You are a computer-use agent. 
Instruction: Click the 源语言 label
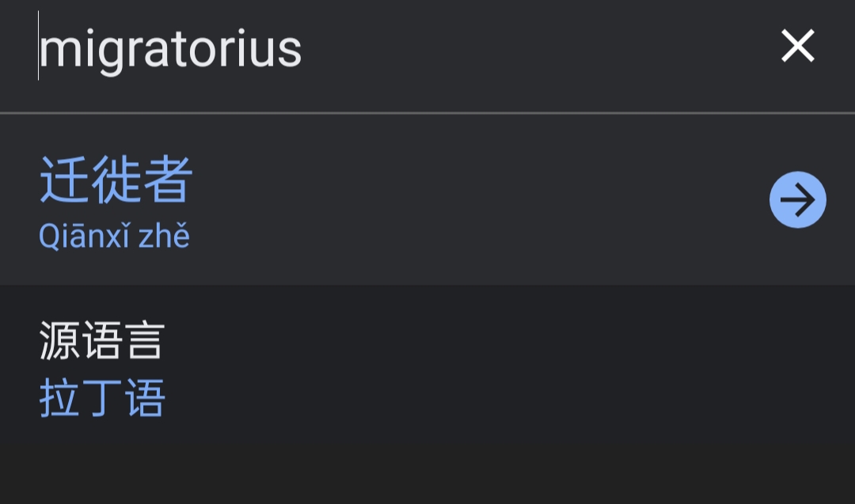pos(102,341)
